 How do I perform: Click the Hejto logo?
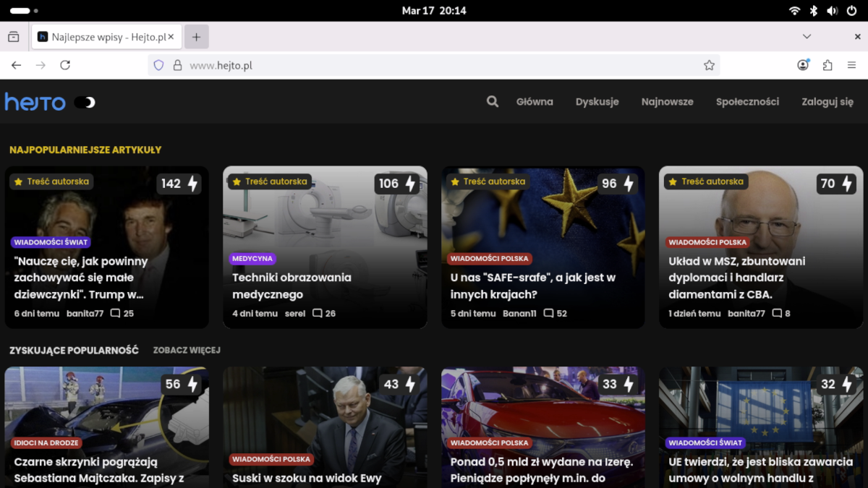tap(35, 103)
